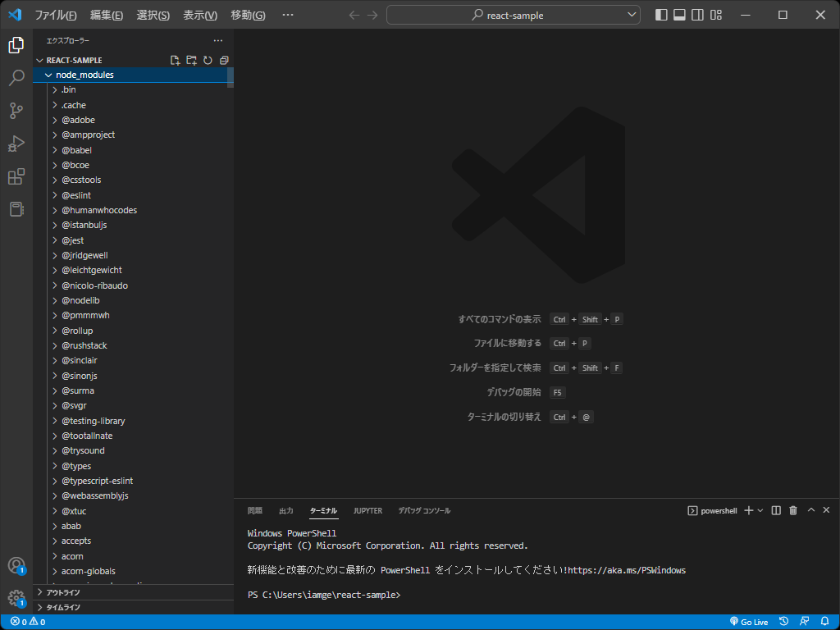Select the @testing-library folder
Viewport: 840px width, 630px height.
134,421
